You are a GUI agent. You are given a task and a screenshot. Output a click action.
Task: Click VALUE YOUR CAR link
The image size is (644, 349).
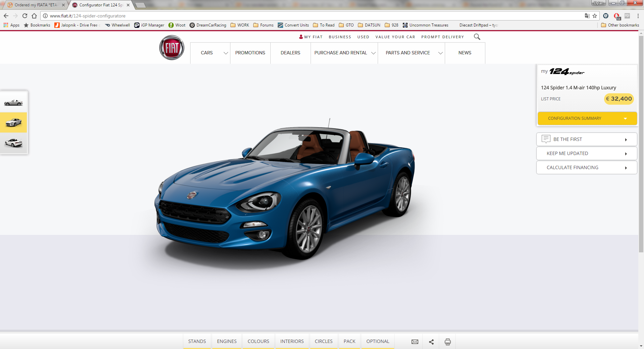coord(395,37)
